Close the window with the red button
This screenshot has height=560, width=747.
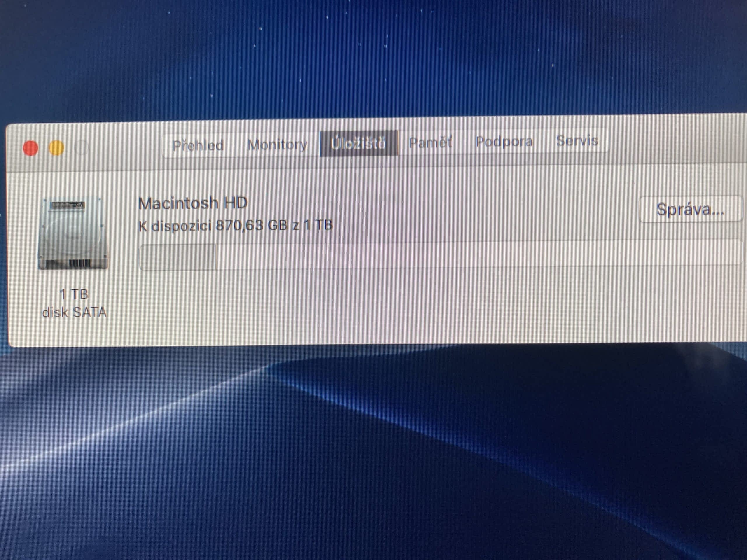30,148
